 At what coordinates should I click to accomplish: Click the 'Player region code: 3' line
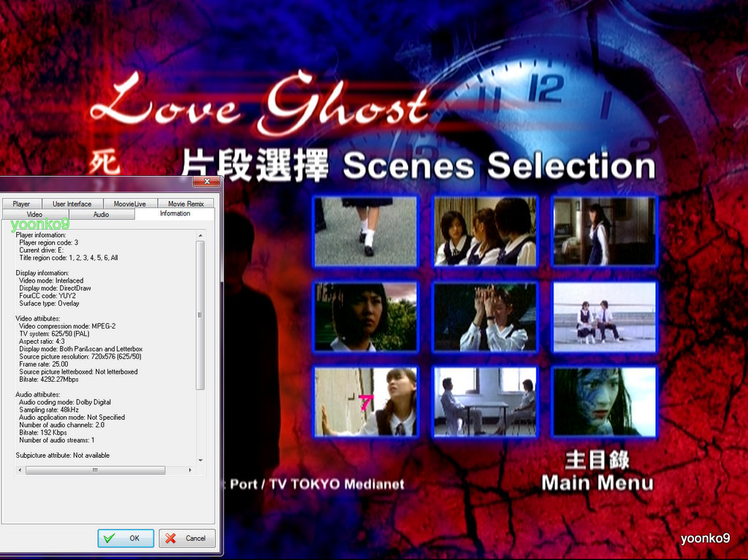tap(49, 242)
